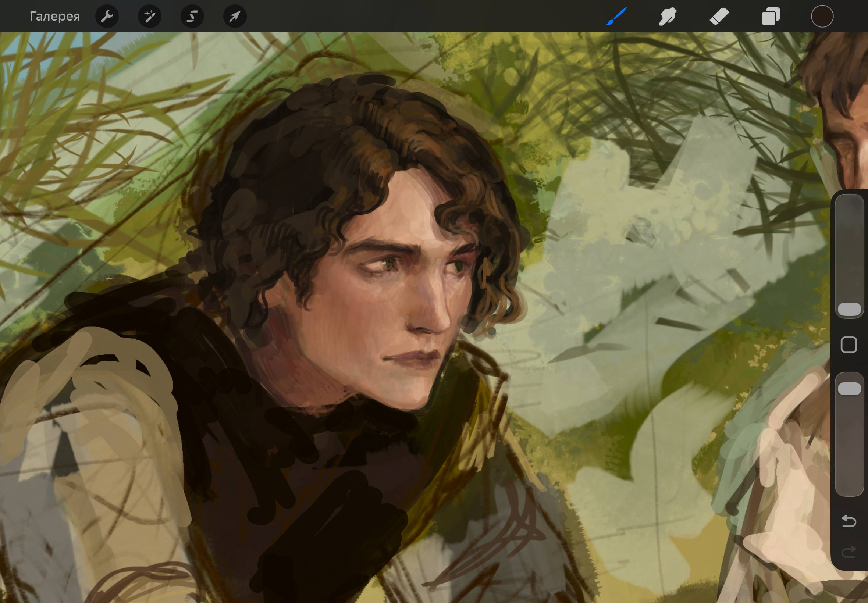868x603 pixels.
Task: Tap the square Modify button in sidebar
Action: click(x=849, y=345)
